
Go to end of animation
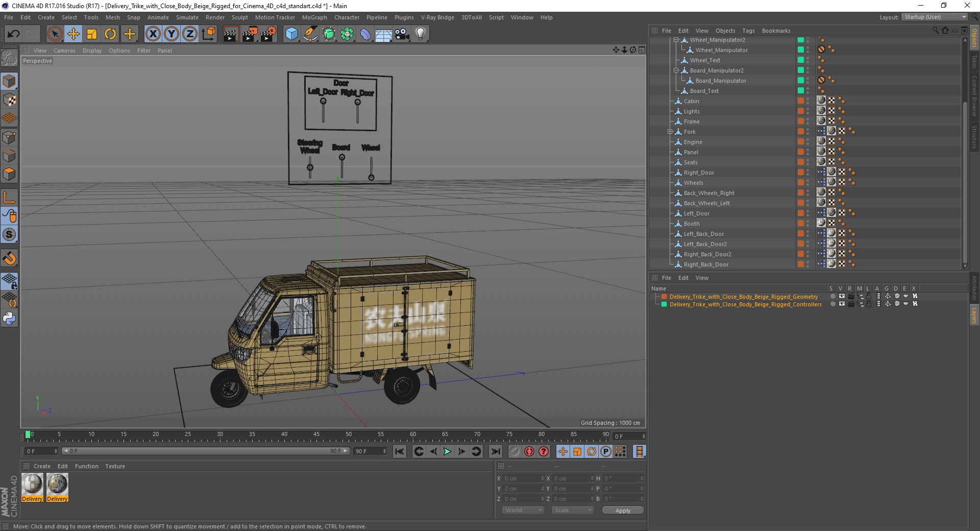point(495,451)
